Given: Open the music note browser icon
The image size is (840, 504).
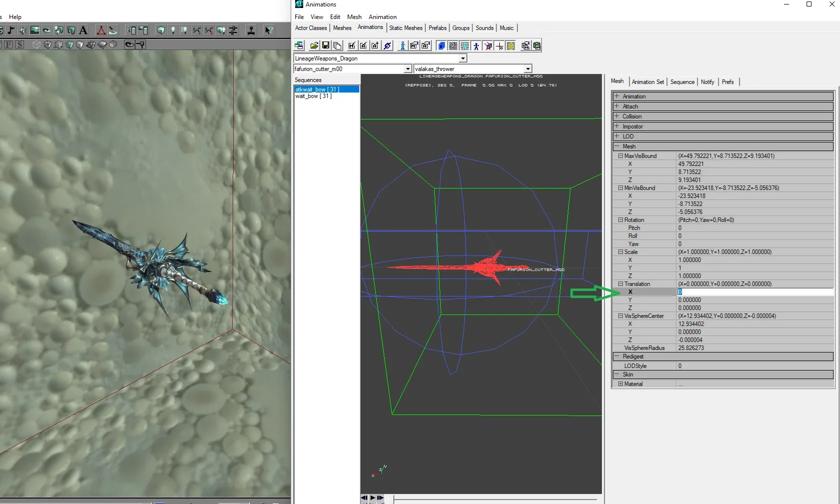Looking at the screenshot, I should coord(11,30).
